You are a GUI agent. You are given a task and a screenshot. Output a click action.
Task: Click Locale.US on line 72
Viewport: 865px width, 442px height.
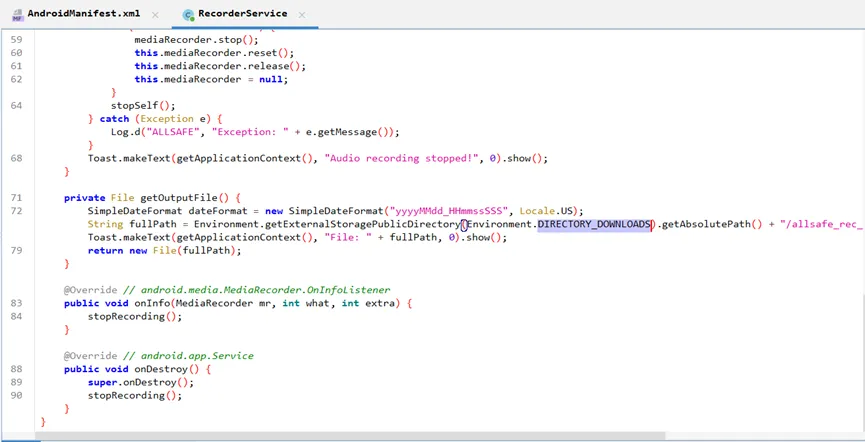[x=546, y=211]
